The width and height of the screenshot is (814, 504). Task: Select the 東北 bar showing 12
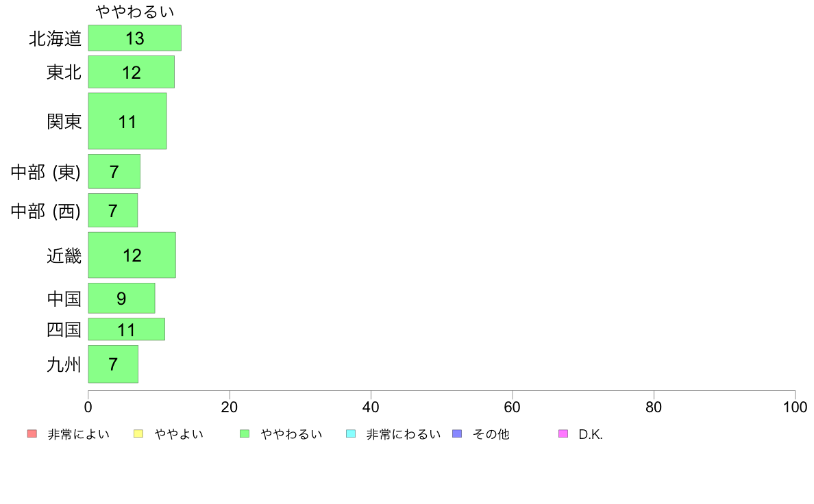point(132,72)
